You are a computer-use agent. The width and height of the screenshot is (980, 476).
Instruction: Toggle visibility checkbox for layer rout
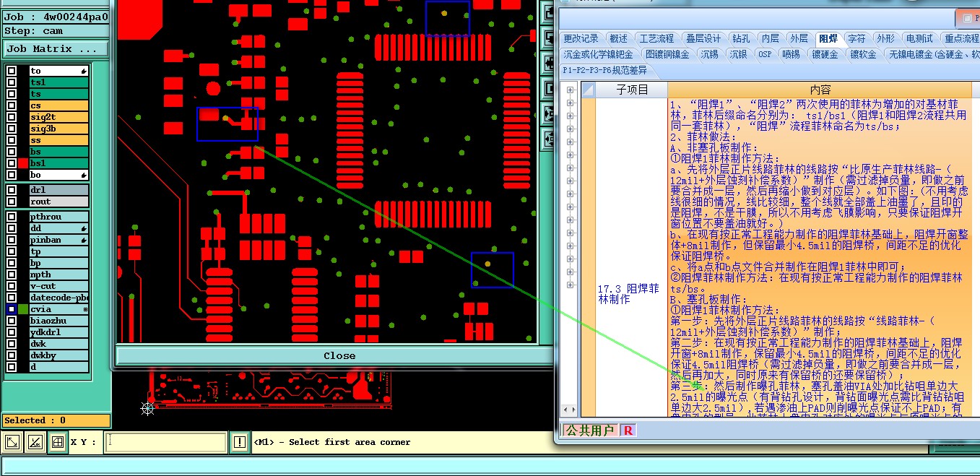point(11,202)
